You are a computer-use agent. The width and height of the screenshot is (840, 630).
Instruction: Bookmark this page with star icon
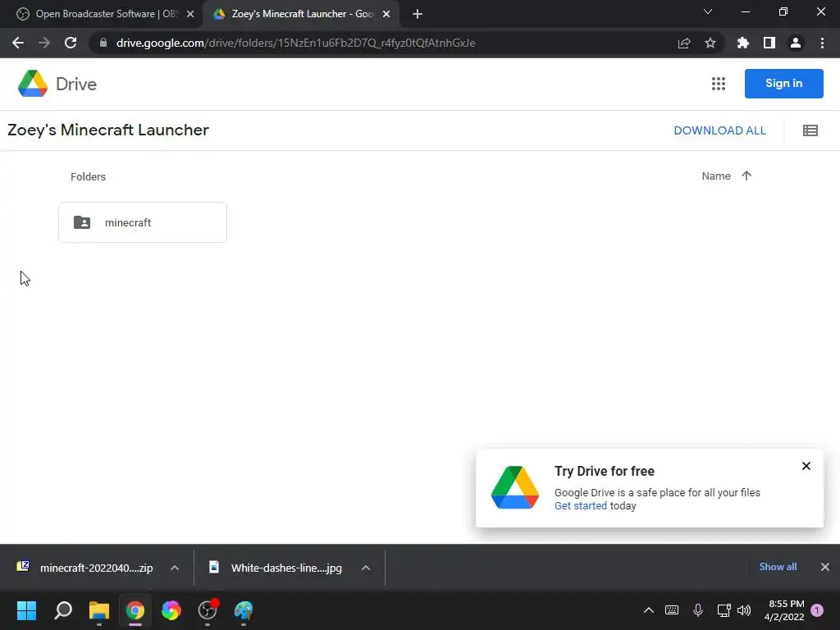[x=710, y=43]
